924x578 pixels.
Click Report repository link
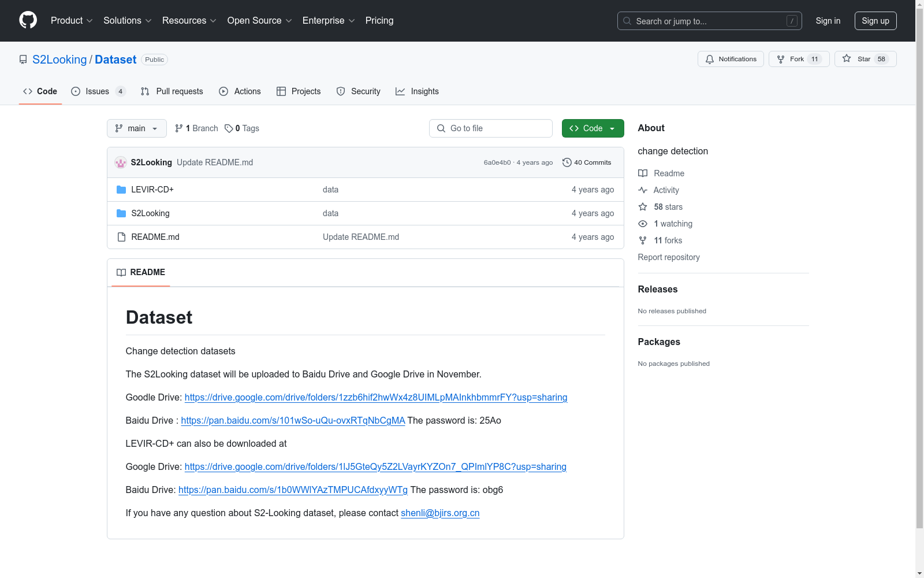tap(669, 257)
